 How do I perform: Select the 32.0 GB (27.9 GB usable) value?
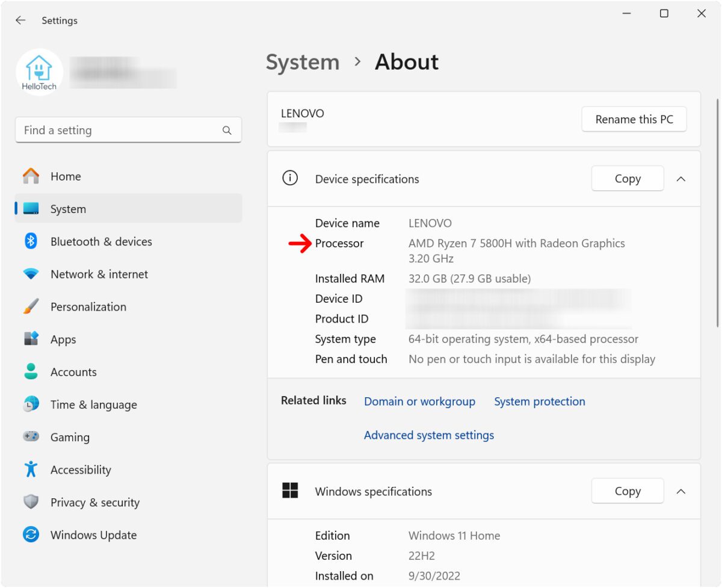pos(470,279)
